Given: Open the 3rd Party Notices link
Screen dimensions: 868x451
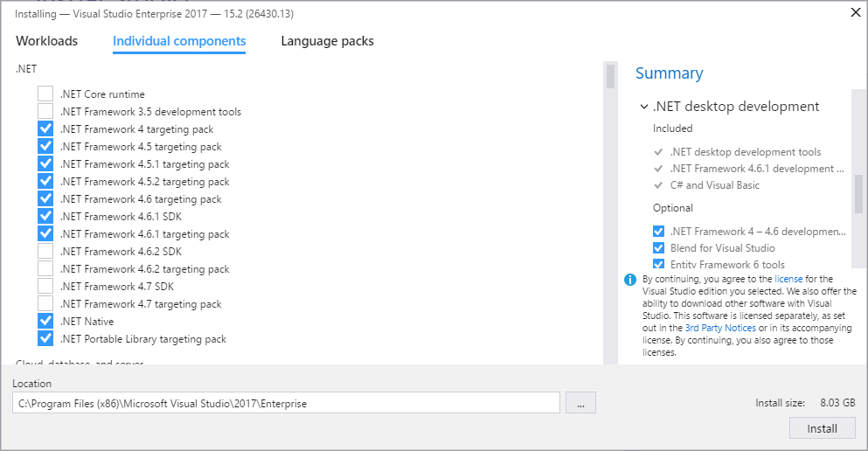Looking at the screenshot, I should (720, 328).
